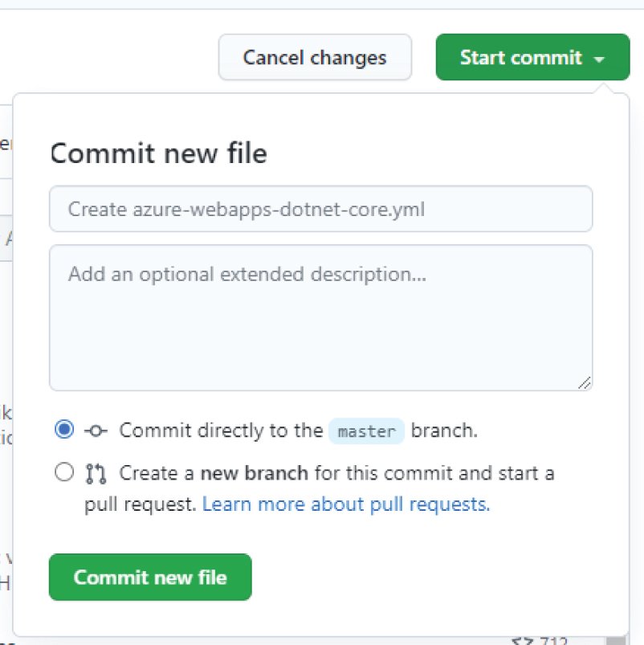
Task: Click the resize grip of the description box
Action: [585, 382]
